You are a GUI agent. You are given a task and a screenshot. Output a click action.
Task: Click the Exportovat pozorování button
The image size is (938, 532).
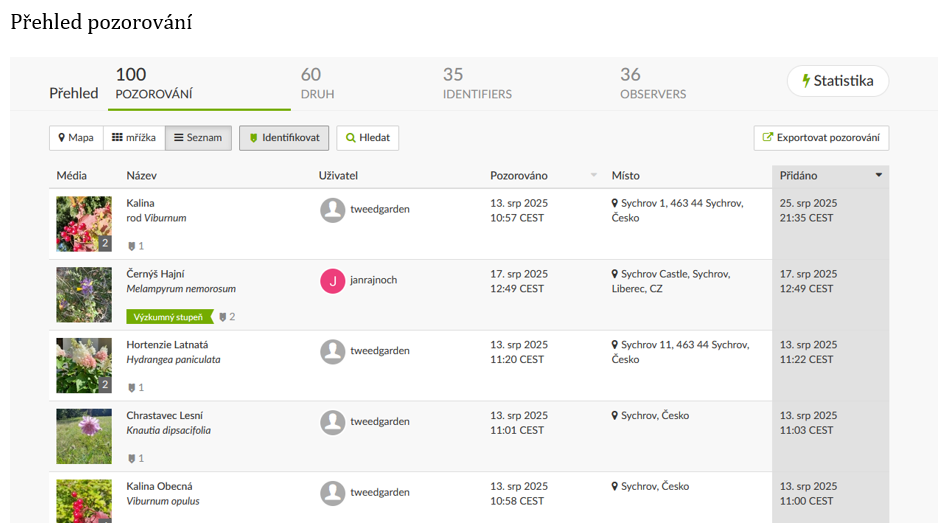820,138
